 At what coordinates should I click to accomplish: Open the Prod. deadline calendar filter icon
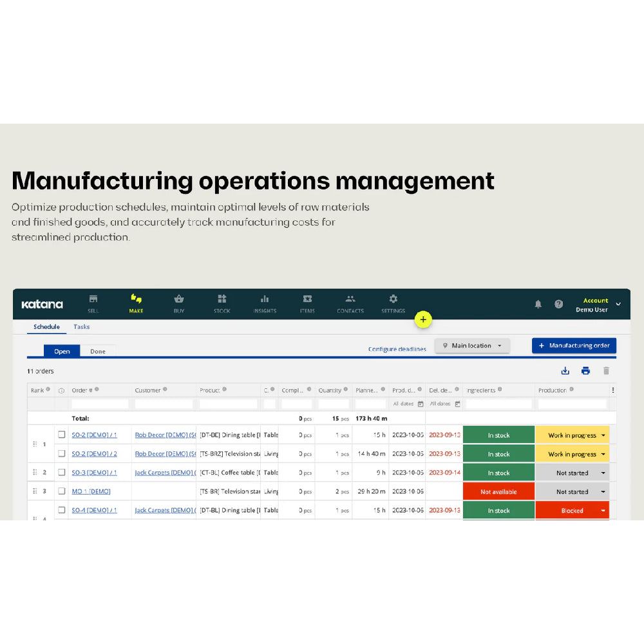421,404
